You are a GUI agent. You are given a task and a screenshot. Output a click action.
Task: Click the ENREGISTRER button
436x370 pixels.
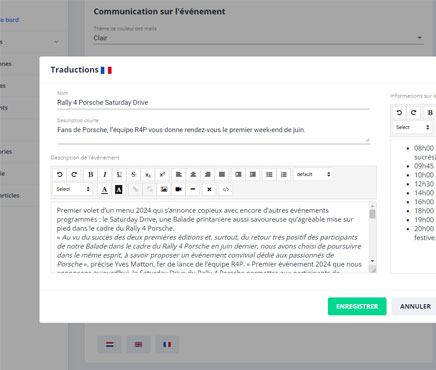(357, 306)
